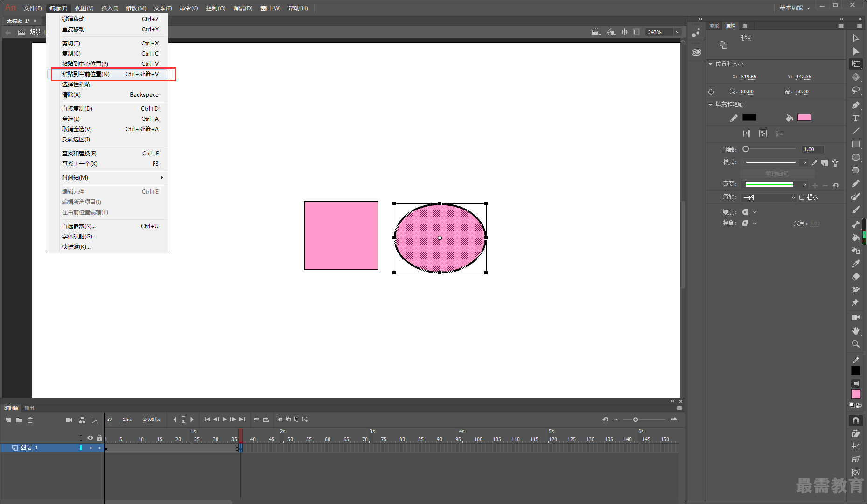Select the Pencil tool
Screen dimensions: 867x504
[x=856, y=183]
